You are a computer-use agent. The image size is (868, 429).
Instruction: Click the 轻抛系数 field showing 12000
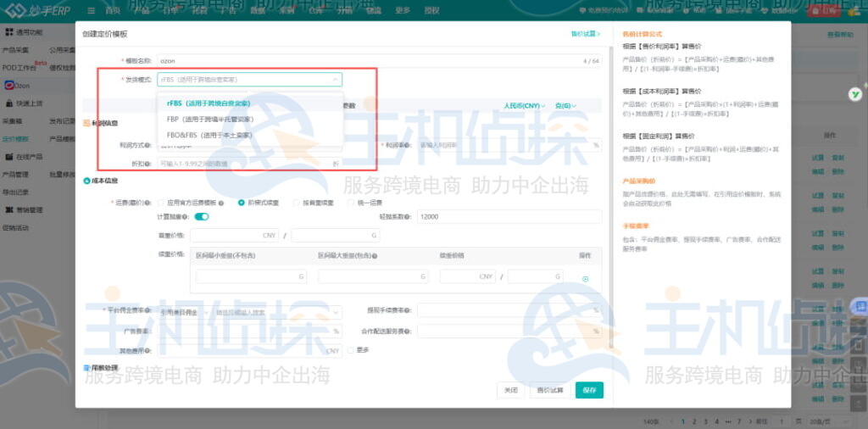509,216
